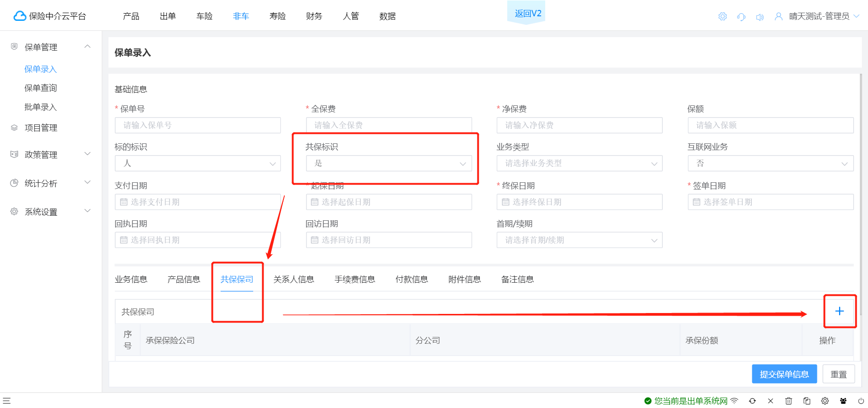868x408 pixels.
Task: Open the 非车 top menu
Action: tap(241, 16)
